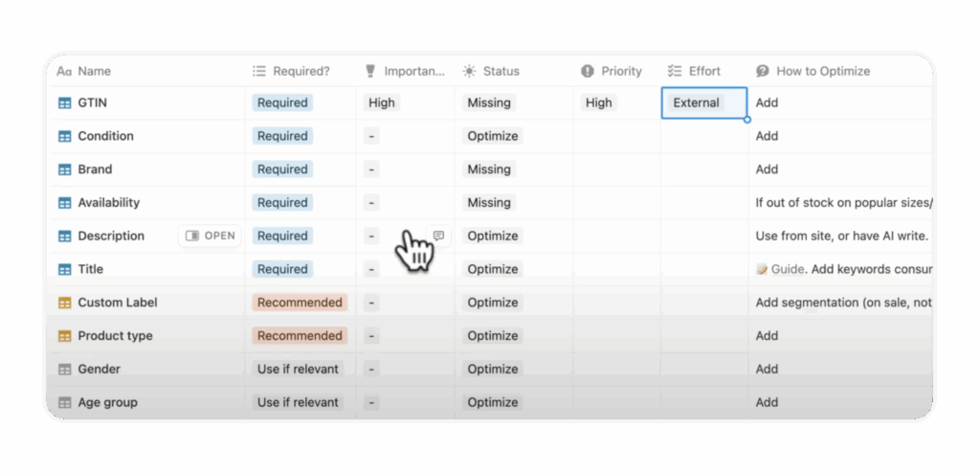Click the Status column sun icon

[469, 71]
